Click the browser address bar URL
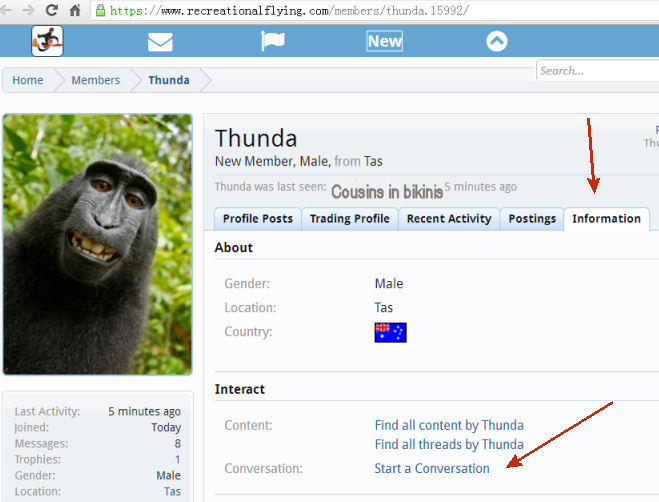 pyautogui.click(x=289, y=11)
